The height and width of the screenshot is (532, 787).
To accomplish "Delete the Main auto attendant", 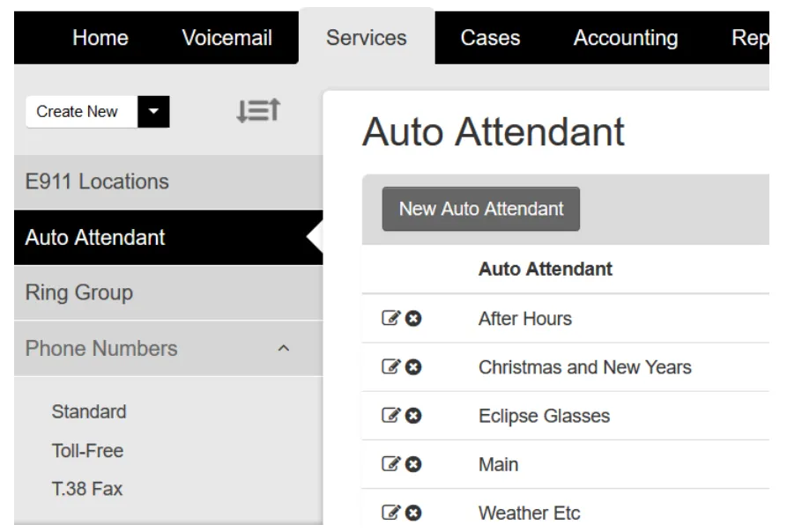I will click(x=414, y=464).
